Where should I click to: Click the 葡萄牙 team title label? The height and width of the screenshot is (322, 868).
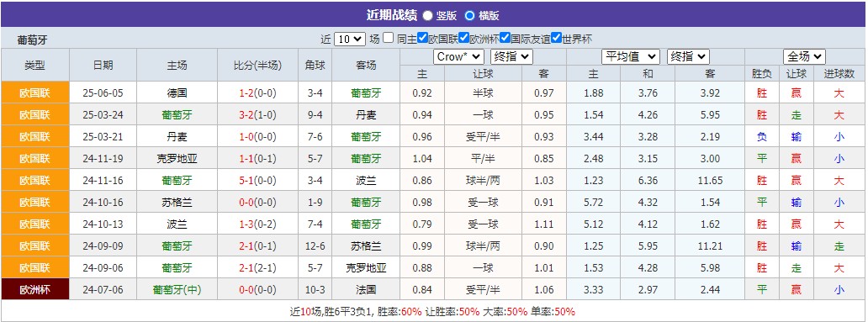32,40
